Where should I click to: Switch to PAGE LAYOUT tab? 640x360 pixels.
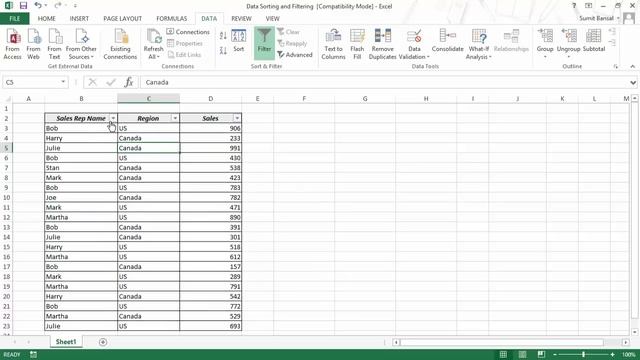coord(122,18)
